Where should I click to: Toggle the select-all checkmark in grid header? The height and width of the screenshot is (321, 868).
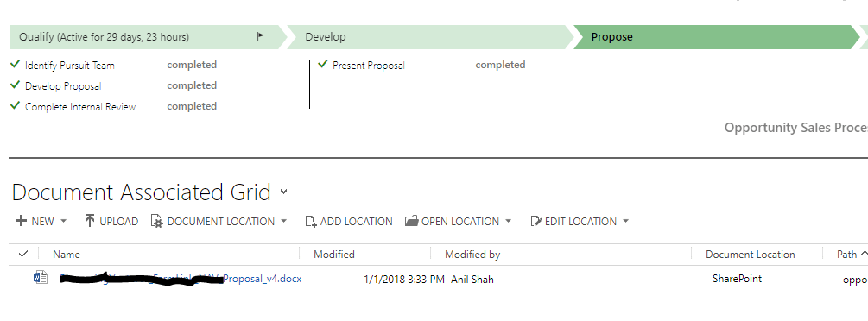tap(23, 254)
